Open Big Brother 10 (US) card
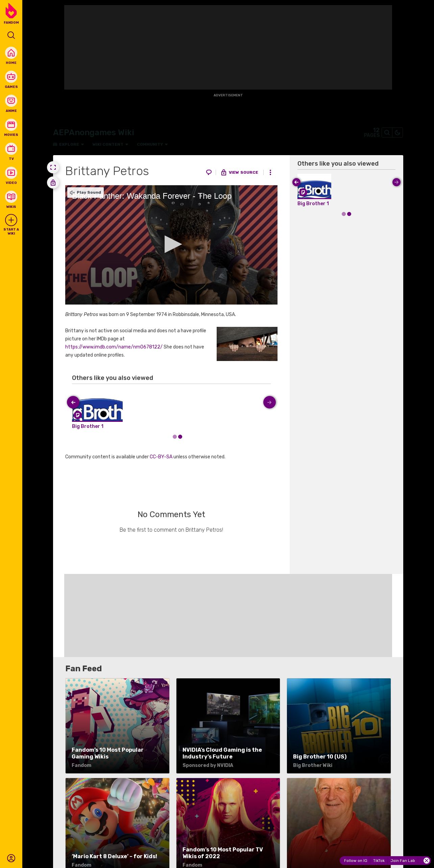Image resolution: width=434 pixels, height=868 pixels. (339, 726)
